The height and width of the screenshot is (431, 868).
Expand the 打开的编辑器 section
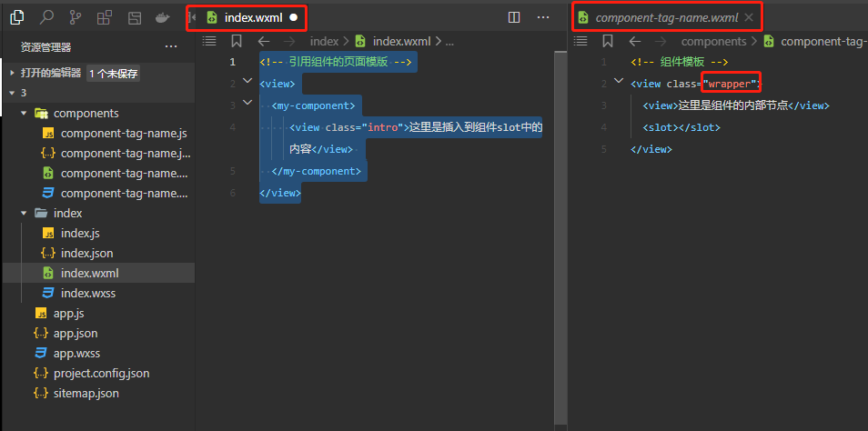50,73
